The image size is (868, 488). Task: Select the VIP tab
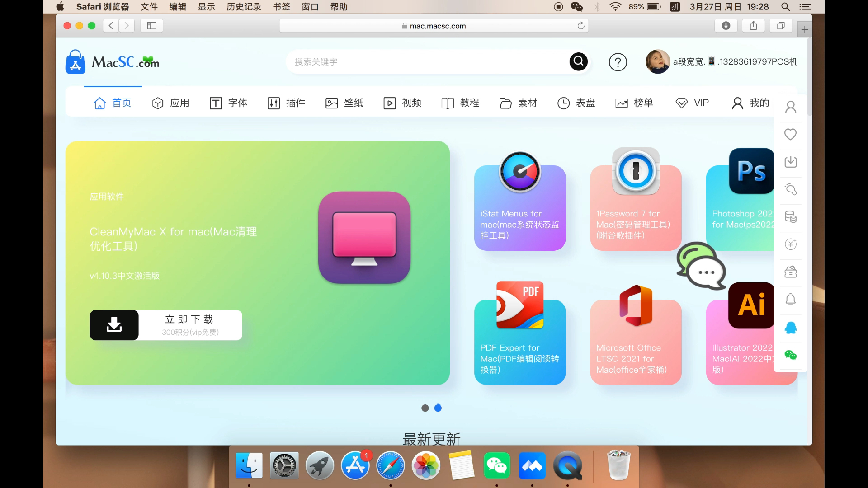point(692,103)
